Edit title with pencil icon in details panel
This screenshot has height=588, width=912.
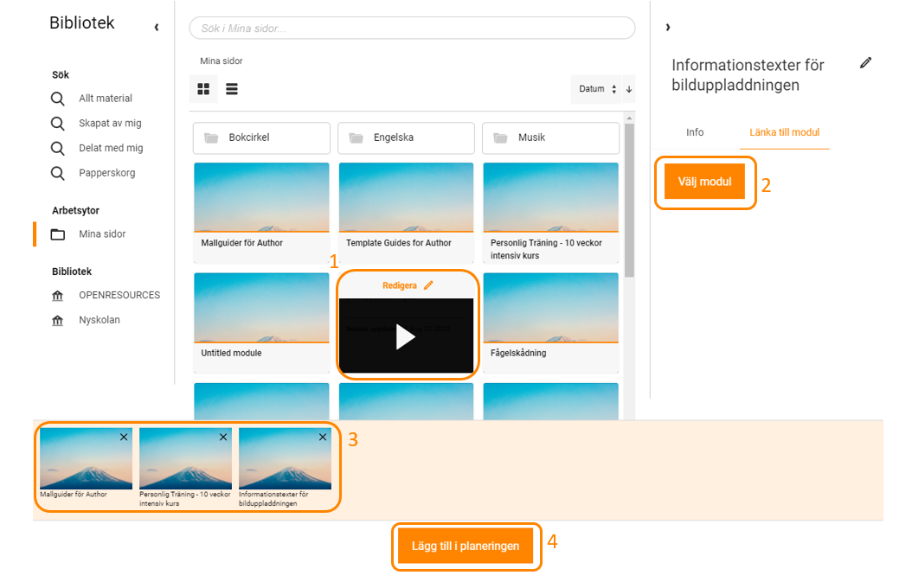[x=865, y=63]
